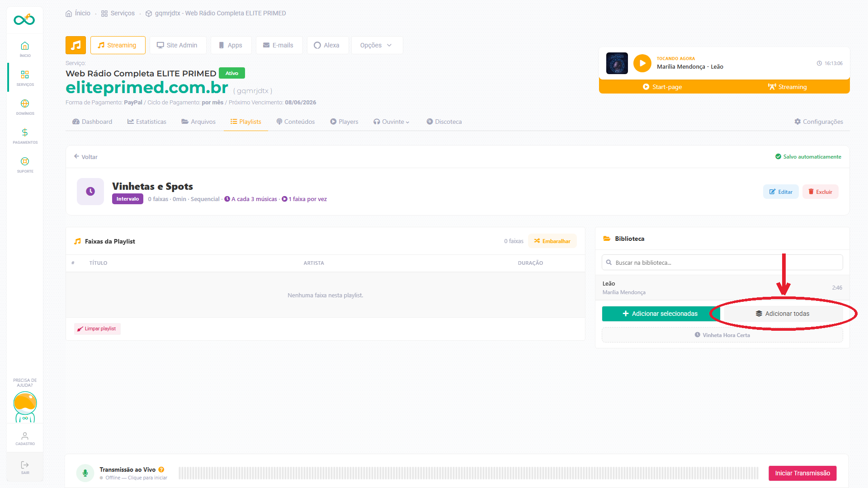This screenshot has height=488, width=868.
Task: Open the Opções dropdown
Action: coord(377,45)
